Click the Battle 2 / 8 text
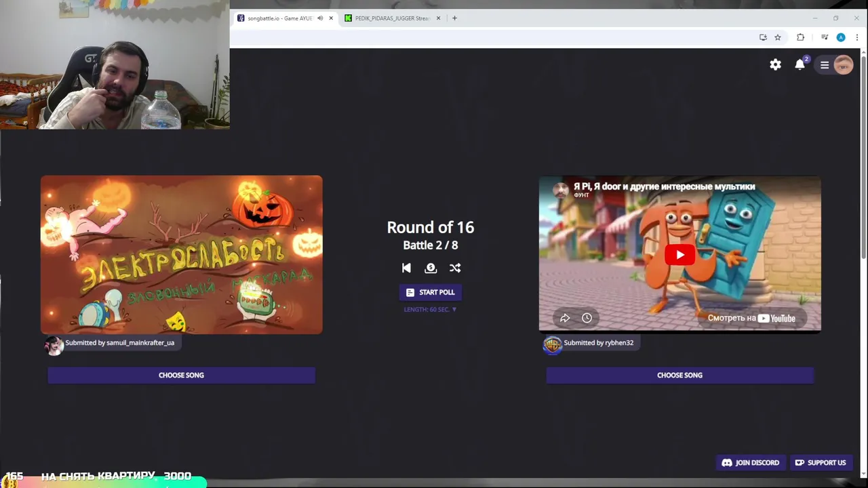 click(x=430, y=245)
